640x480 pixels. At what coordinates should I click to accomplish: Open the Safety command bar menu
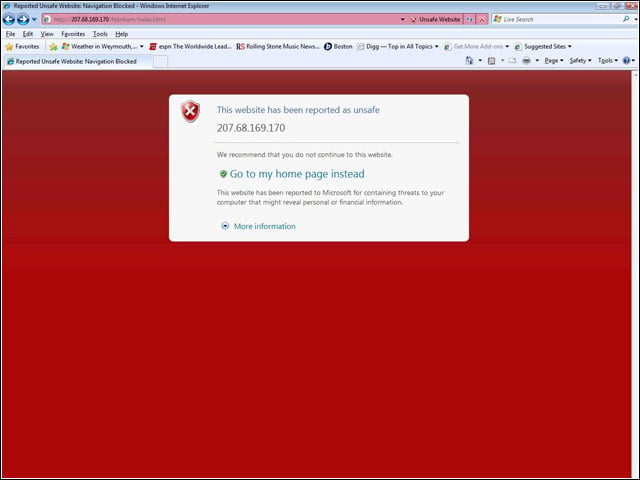click(580, 60)
